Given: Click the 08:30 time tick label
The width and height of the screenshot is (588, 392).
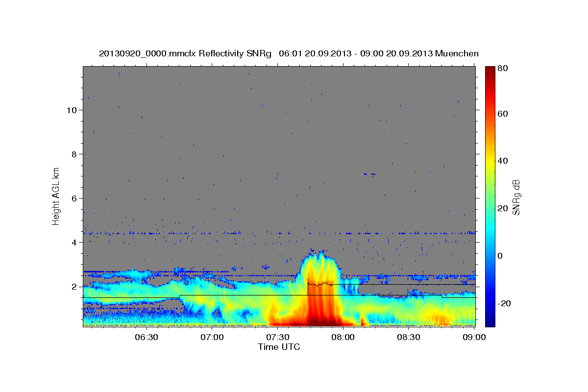Looking at the screenshot, I should pyautogui.click(x=409, y=337).
